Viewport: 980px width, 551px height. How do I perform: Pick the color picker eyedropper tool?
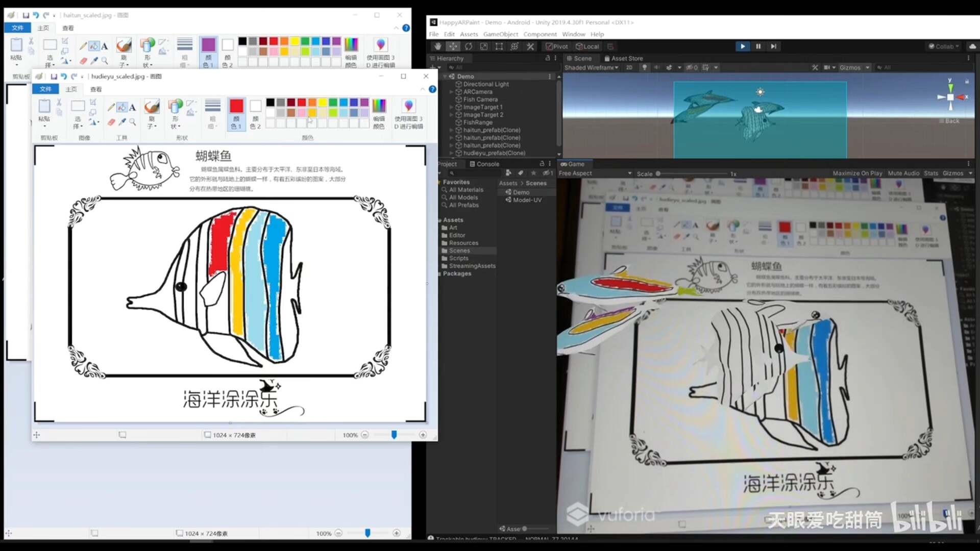122,122
